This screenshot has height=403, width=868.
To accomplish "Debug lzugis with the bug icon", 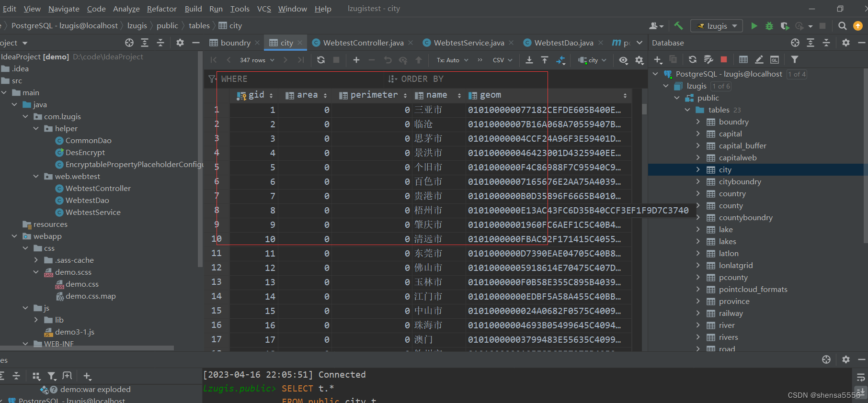I will (769, 26).
